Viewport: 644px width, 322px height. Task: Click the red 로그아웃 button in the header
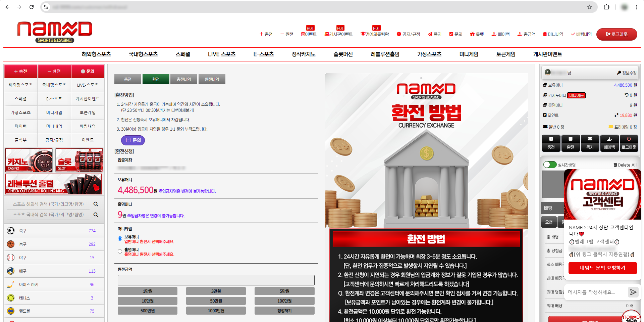point(616,34)
